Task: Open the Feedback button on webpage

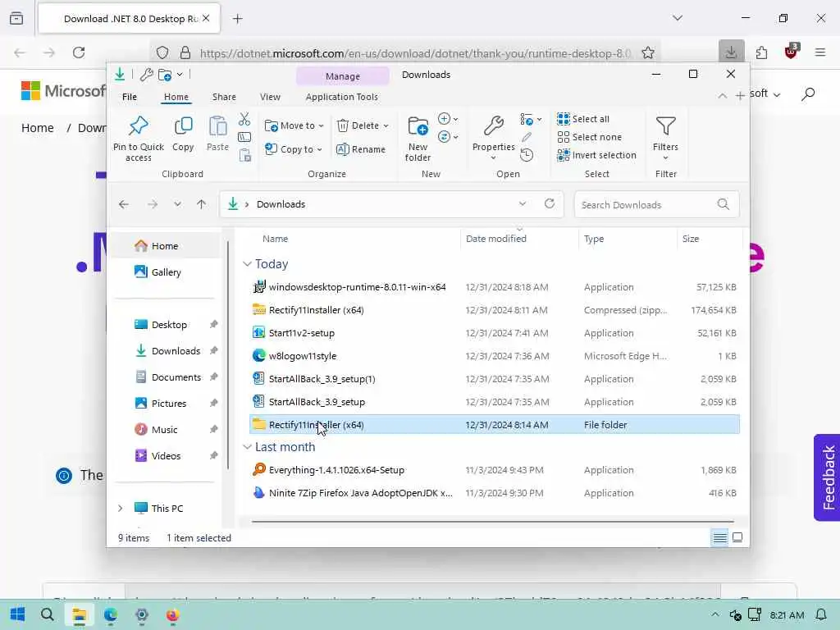Action: [828, 477]
